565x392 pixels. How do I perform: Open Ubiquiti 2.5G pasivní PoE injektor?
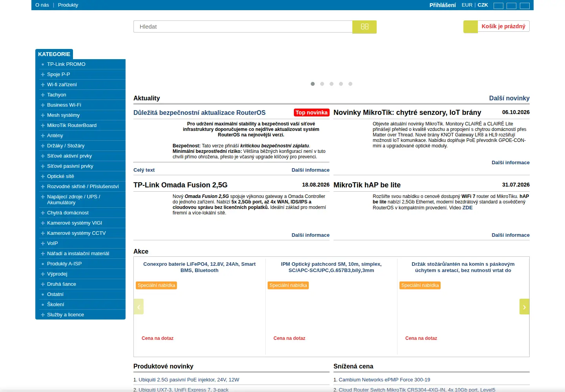coord(189,380)
